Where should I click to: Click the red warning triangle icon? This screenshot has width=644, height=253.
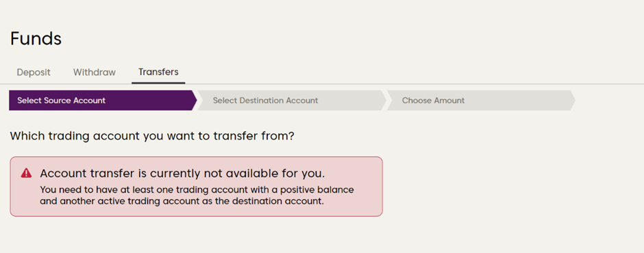coord(26,173)
